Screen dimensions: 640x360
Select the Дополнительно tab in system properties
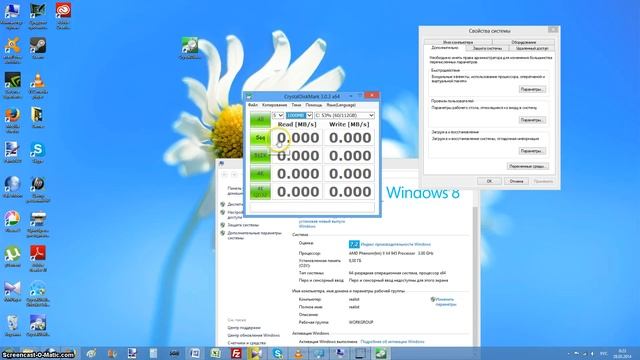tap(445, 48)
